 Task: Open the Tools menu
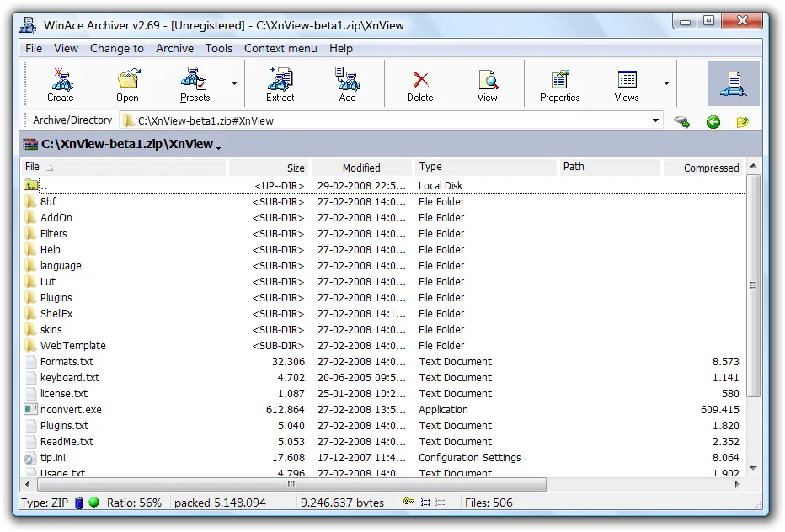tap(219, 48)
